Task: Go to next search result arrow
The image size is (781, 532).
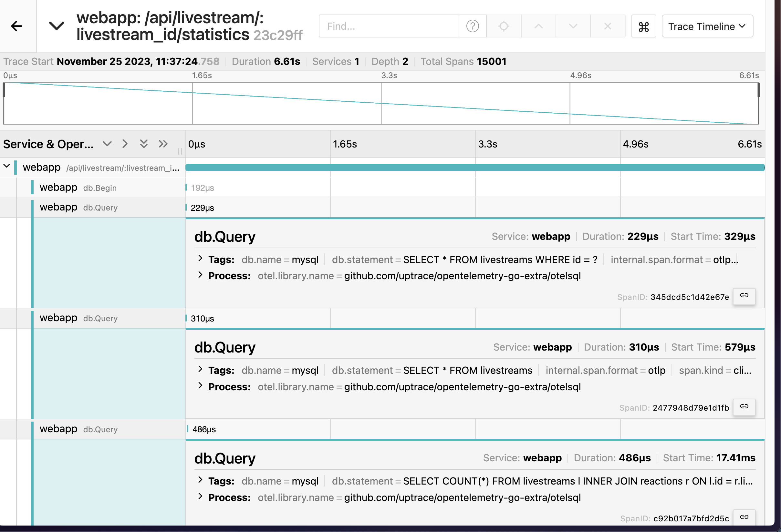Action: (x=573, y=26)
